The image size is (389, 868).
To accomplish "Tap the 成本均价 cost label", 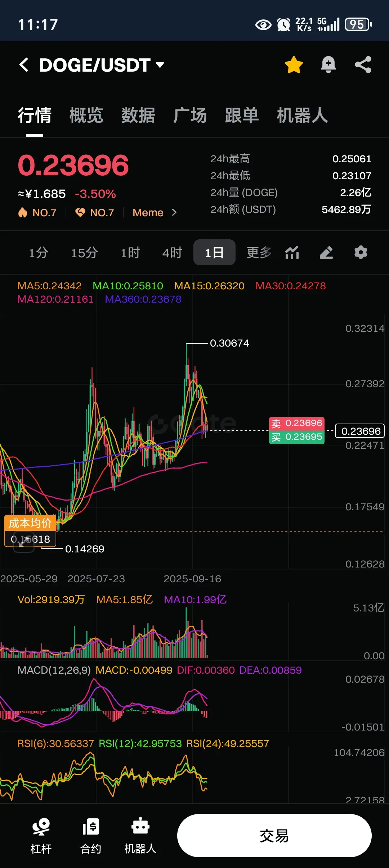I will [x=31, y=523].
